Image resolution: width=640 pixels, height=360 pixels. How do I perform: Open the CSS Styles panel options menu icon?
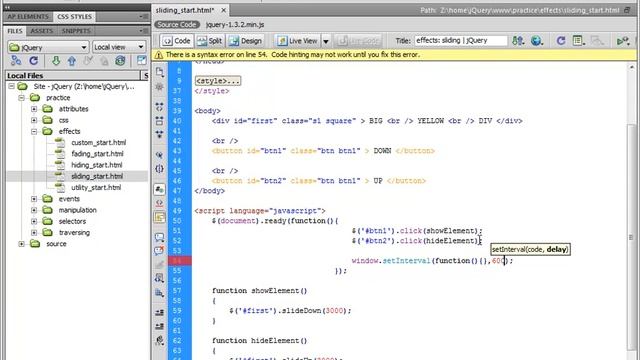pos(143,16)
